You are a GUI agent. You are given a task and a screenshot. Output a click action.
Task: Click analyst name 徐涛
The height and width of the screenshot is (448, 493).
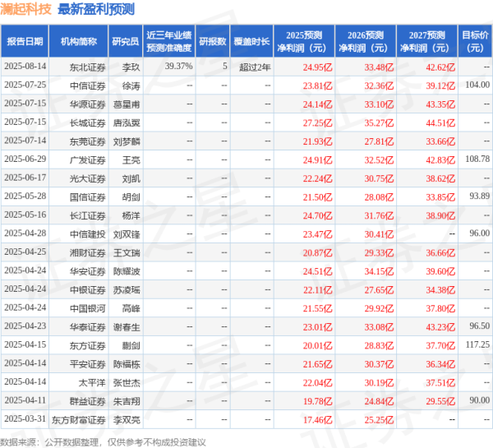click(131, 85)
